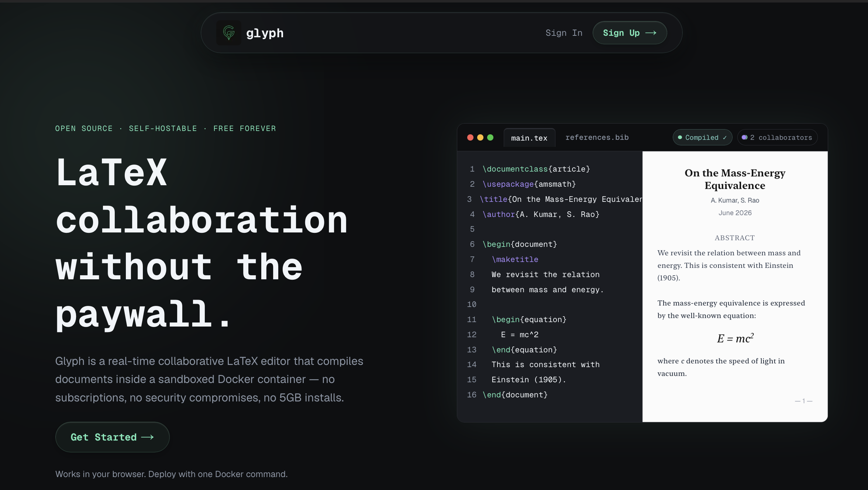
Task: Click the \title{On the Mass-Energy code line
Action: click(x=561, y=199)
